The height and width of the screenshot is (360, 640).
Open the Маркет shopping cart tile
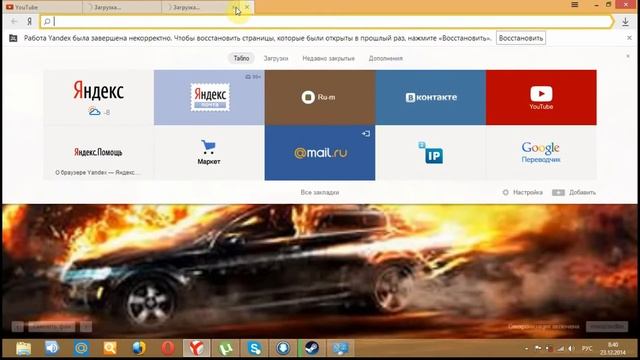(x=209, y=153)
